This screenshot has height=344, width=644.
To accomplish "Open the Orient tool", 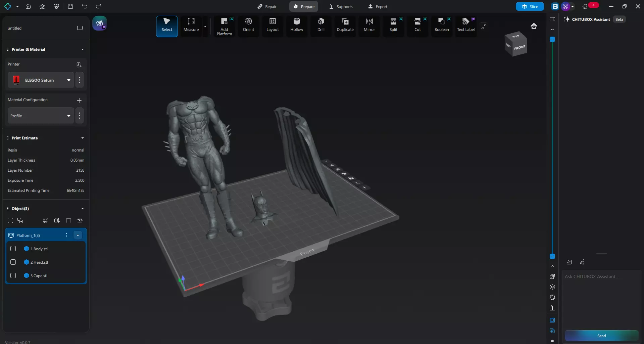I will (248, 26).
